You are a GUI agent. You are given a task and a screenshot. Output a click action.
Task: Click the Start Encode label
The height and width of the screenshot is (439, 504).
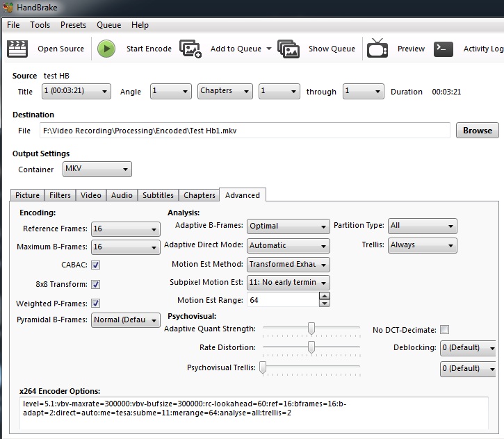point(149,49)
